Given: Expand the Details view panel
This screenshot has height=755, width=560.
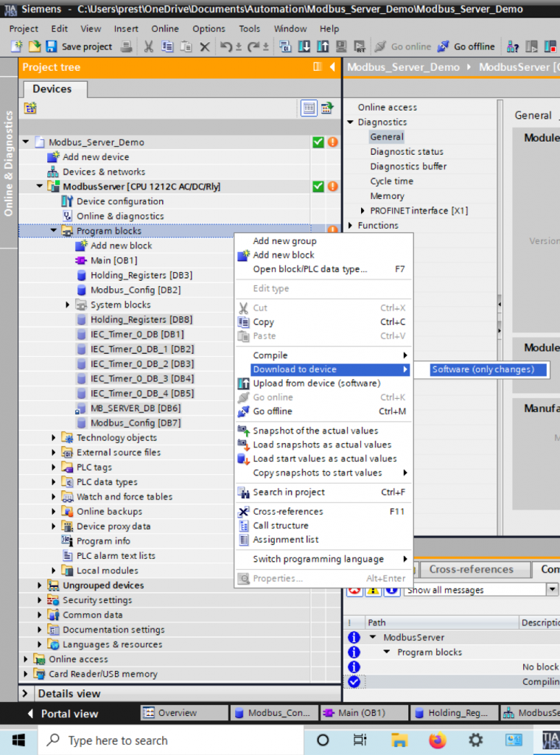Looking at the screenshot, I should coord(26,693).
